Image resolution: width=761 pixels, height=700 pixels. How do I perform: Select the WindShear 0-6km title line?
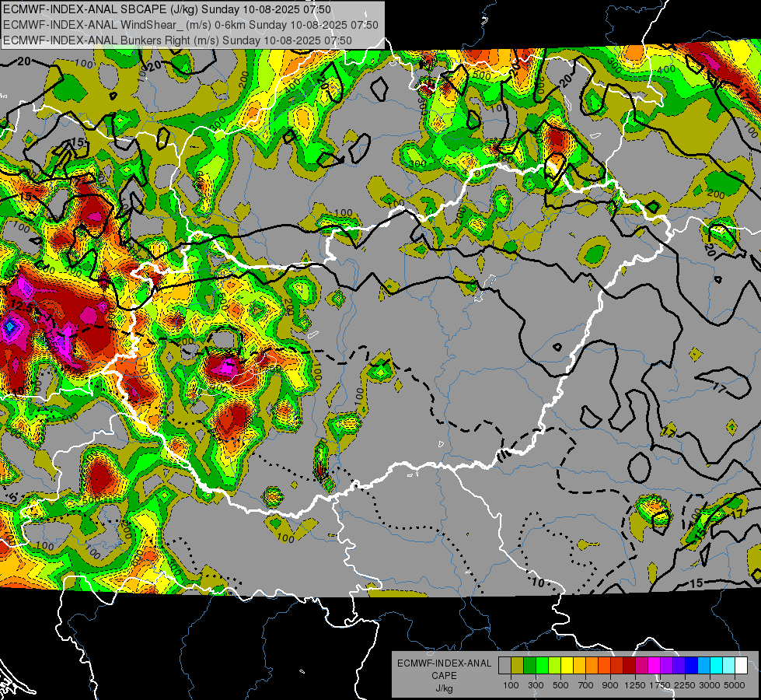click(x=190, y=25)
